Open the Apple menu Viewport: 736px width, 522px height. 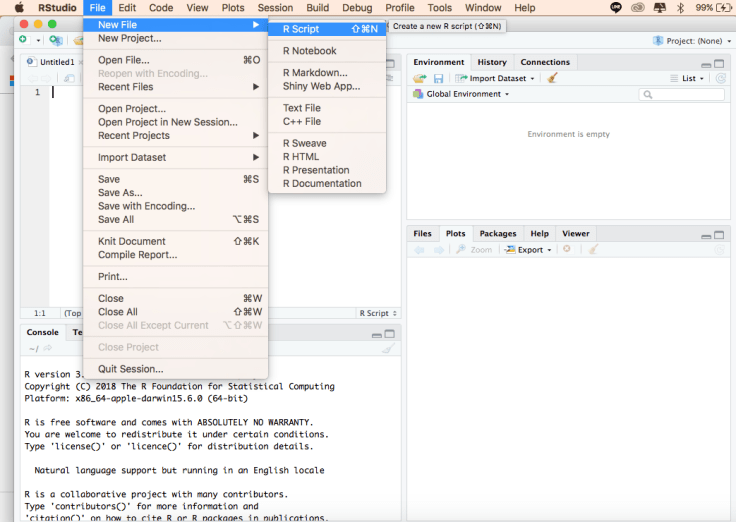[19, 8]
